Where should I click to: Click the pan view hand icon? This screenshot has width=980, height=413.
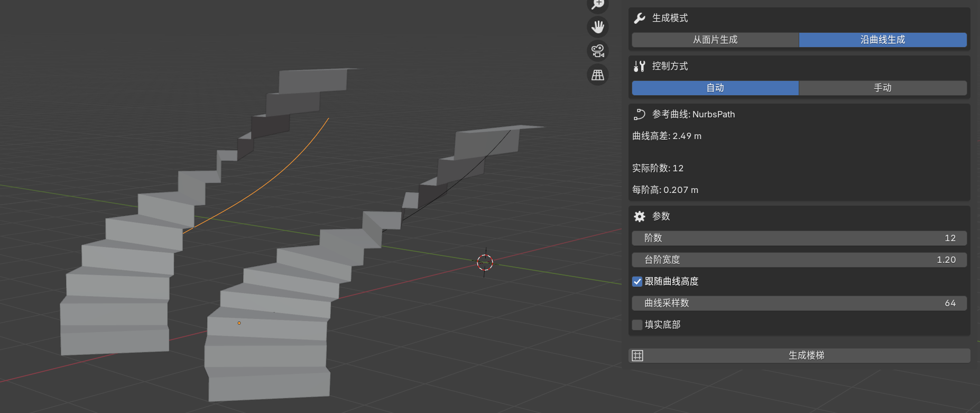[x=598, y=27]
